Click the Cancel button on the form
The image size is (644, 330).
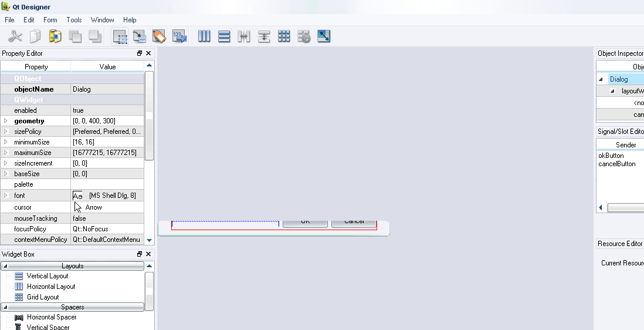tap(354, 223)
